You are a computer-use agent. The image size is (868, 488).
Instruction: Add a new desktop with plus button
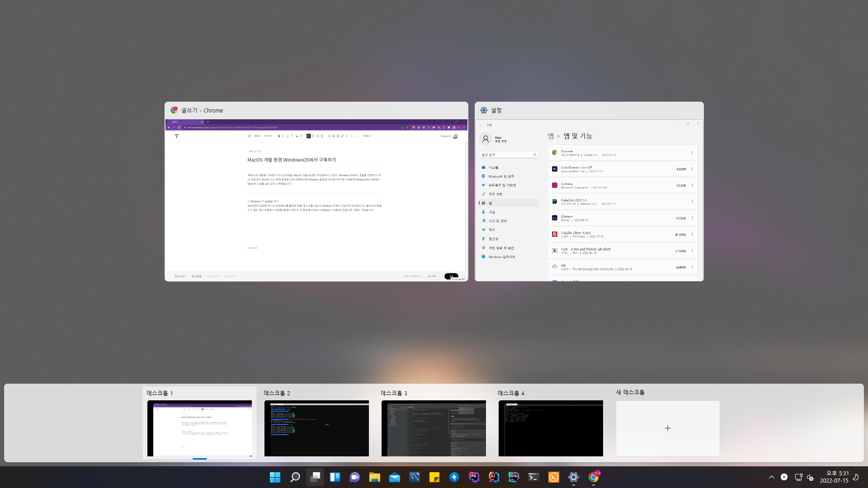[668, 428]
